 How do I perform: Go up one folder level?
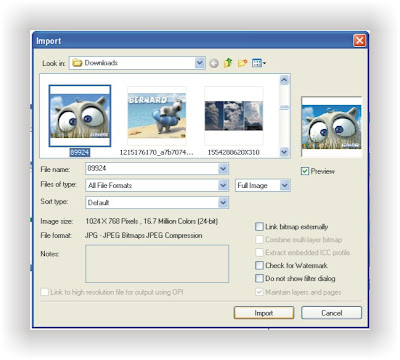[x=228, y=63]
